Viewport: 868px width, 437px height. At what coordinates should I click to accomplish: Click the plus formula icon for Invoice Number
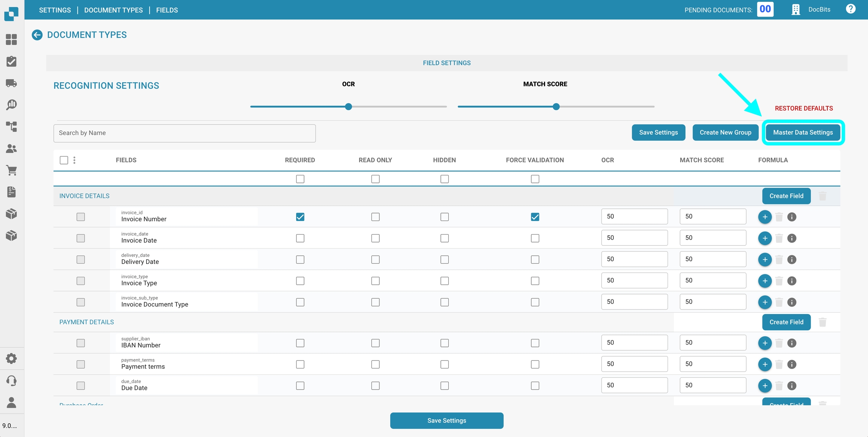(x=764, y=217)
